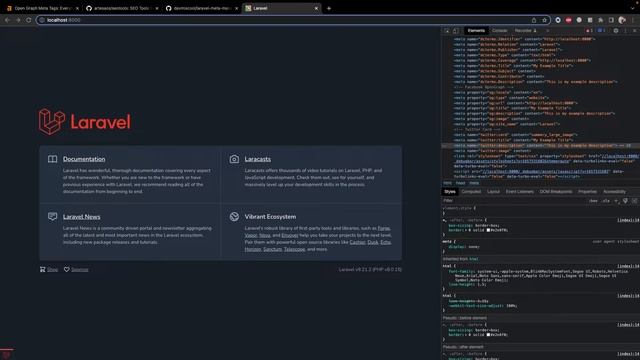Viewport: 640px width, 360px height.
Task: Select the og:title meta element row
Action: 540,108
